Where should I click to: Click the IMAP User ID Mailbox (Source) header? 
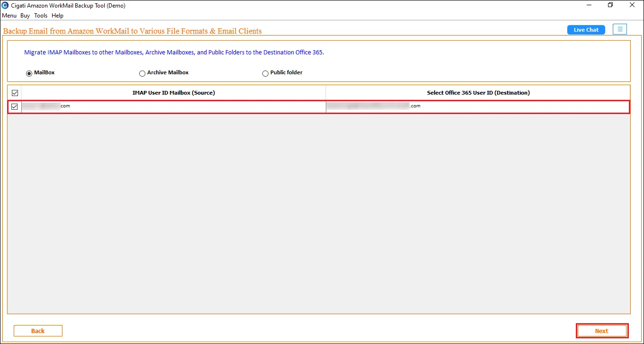174,93
